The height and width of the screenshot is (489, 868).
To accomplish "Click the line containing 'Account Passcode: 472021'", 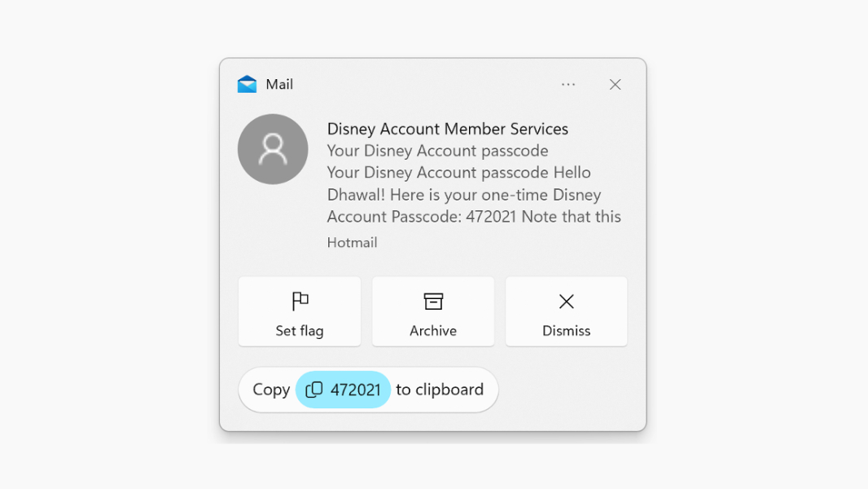I will point(474,217).
